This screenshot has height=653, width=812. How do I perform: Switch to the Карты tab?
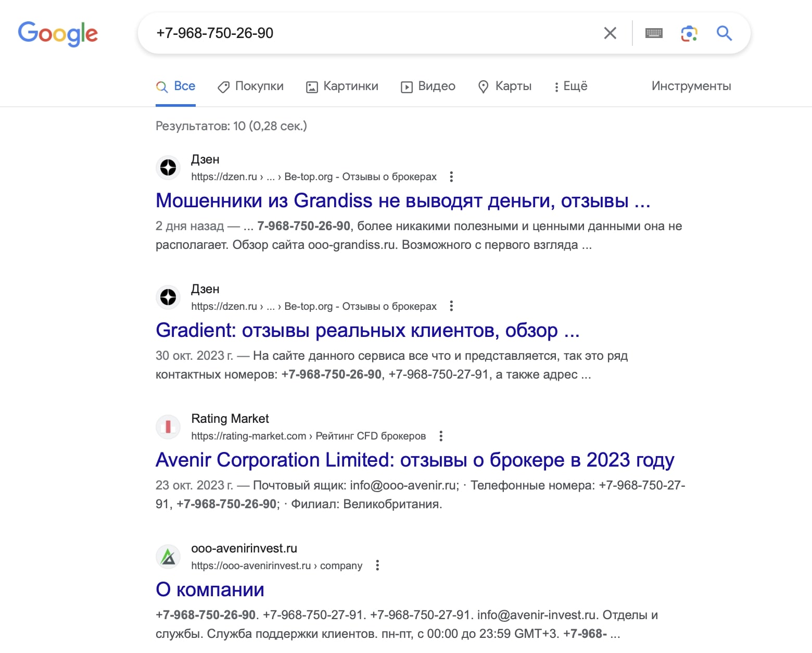pos(505,86)
